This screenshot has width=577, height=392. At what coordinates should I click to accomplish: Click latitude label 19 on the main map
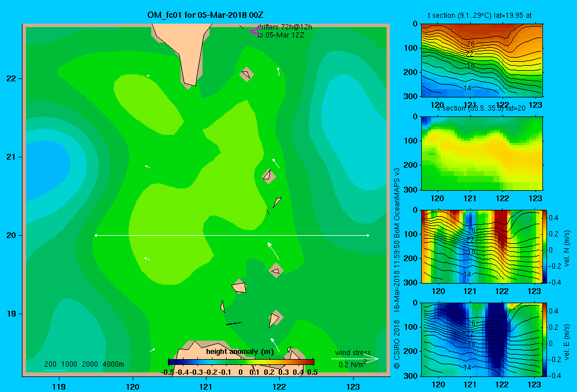pyautogui.click(x=12, y=314)
